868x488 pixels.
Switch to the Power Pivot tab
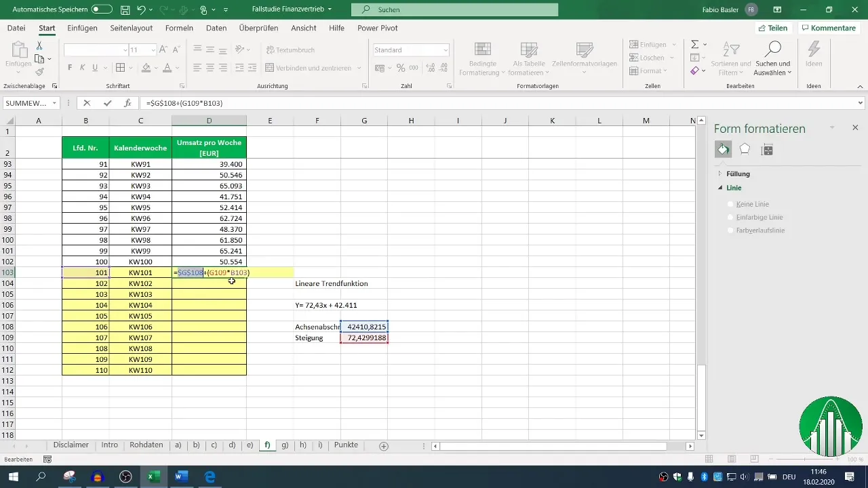[x=378, y=28]
